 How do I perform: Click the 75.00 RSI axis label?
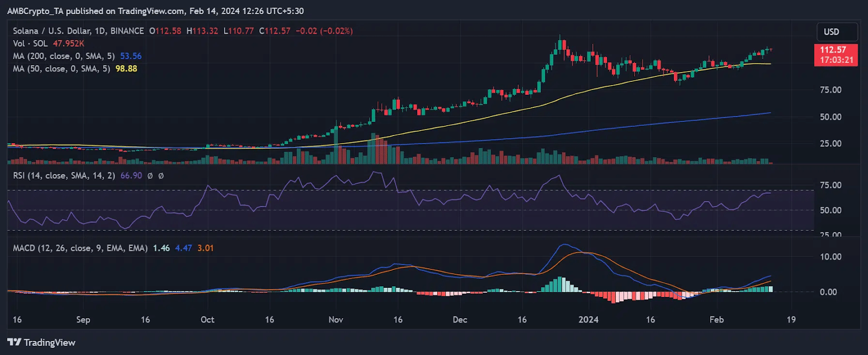pyautogui.click(x=831, y=185)
